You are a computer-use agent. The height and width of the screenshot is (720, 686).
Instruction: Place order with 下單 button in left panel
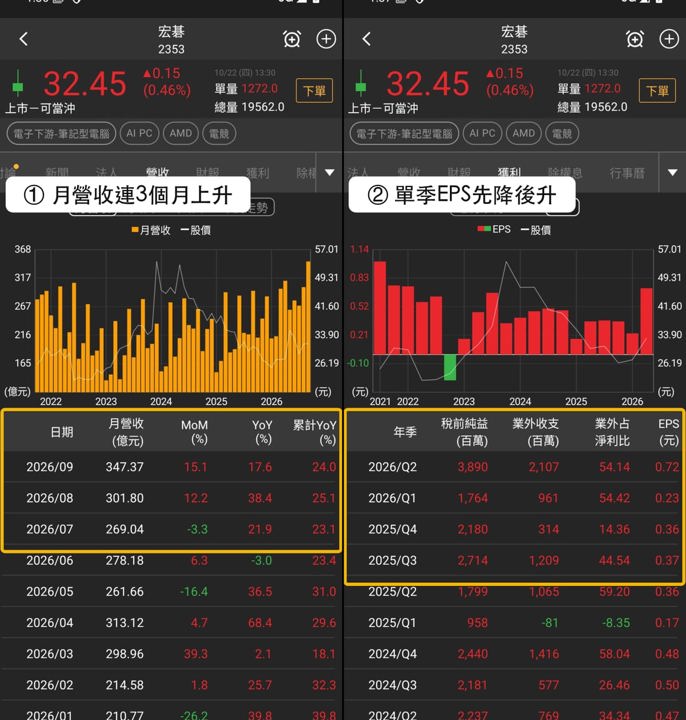[315, 91]
